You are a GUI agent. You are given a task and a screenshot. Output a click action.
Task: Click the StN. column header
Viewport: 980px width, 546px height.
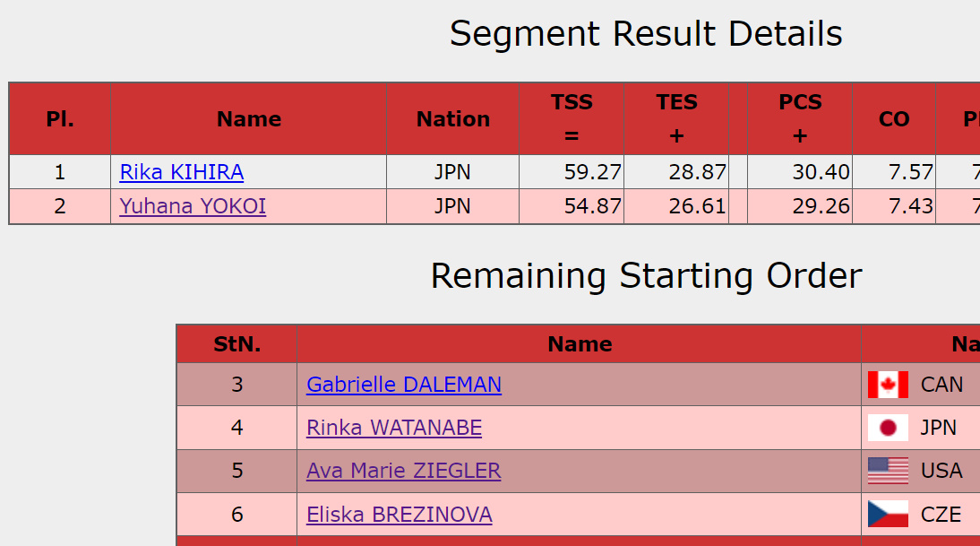pyautogui.click(x=237, y=344)
